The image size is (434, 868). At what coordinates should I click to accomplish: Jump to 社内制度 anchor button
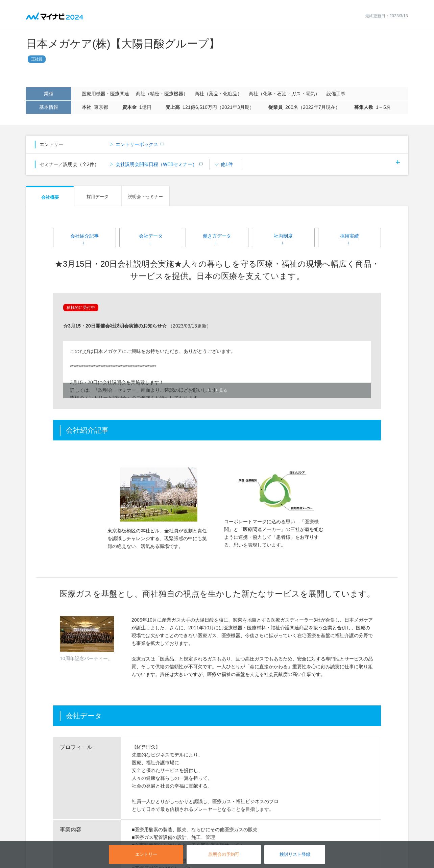point(283,237)
